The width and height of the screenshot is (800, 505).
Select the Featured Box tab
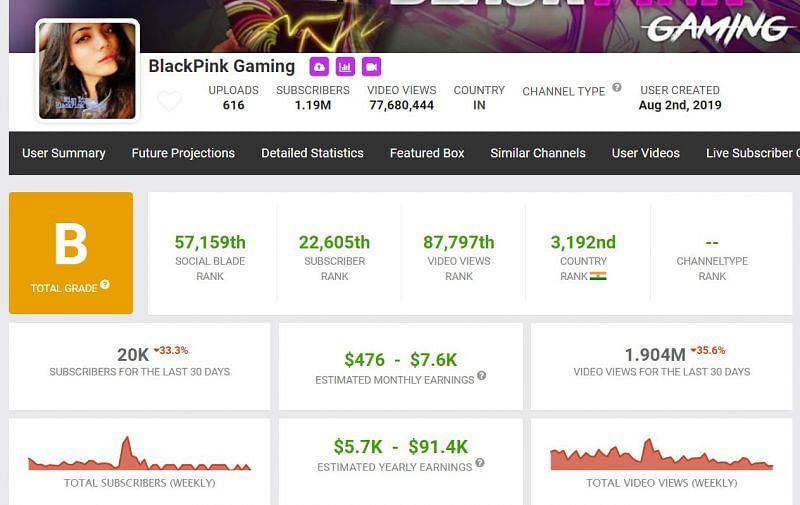tap(427, 153)
